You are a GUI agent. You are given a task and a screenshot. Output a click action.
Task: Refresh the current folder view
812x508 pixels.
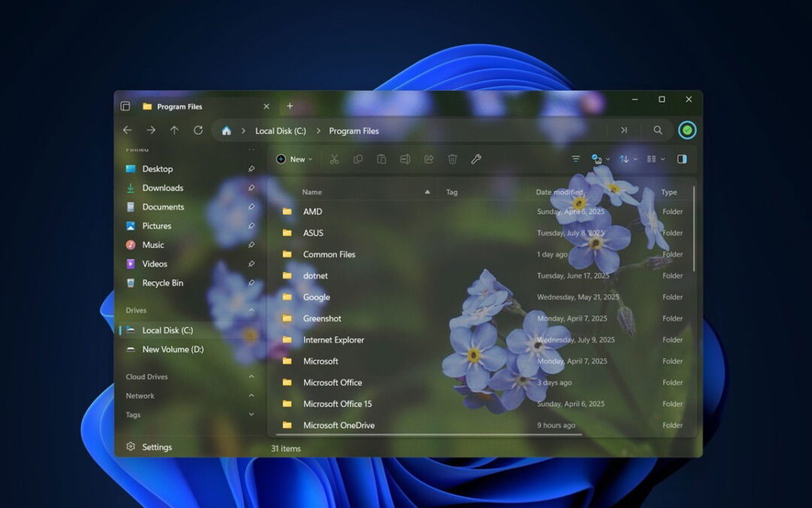(198, 130)
